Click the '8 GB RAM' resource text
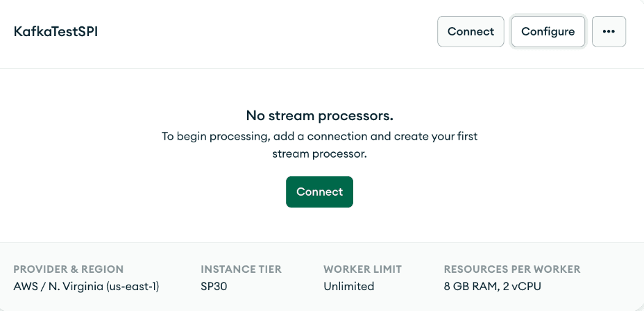The height and width of the screenshot is (311, 644). (470, 286)
